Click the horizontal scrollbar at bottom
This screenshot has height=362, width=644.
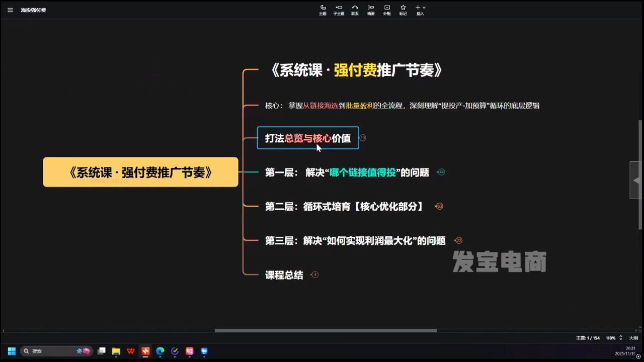326,330
